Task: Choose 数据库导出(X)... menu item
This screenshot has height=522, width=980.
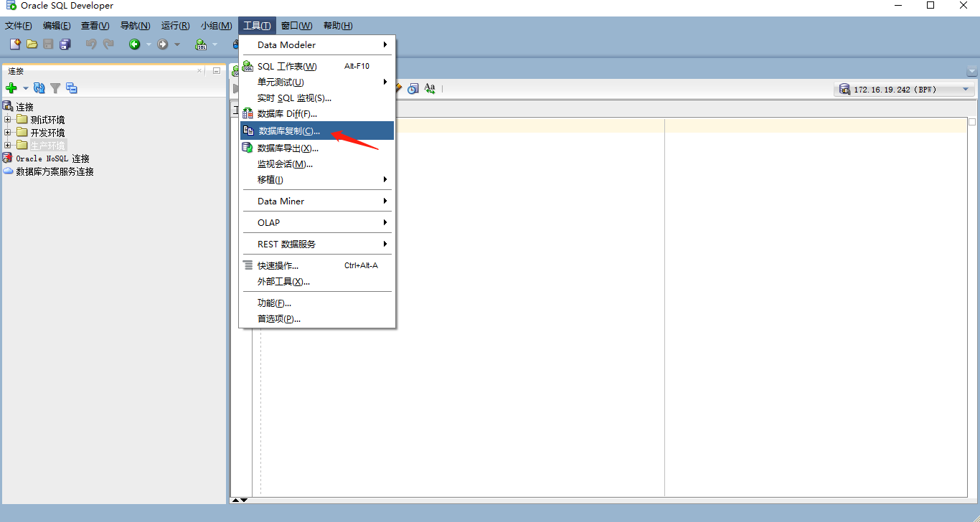Action: click(x=317, y=148)
